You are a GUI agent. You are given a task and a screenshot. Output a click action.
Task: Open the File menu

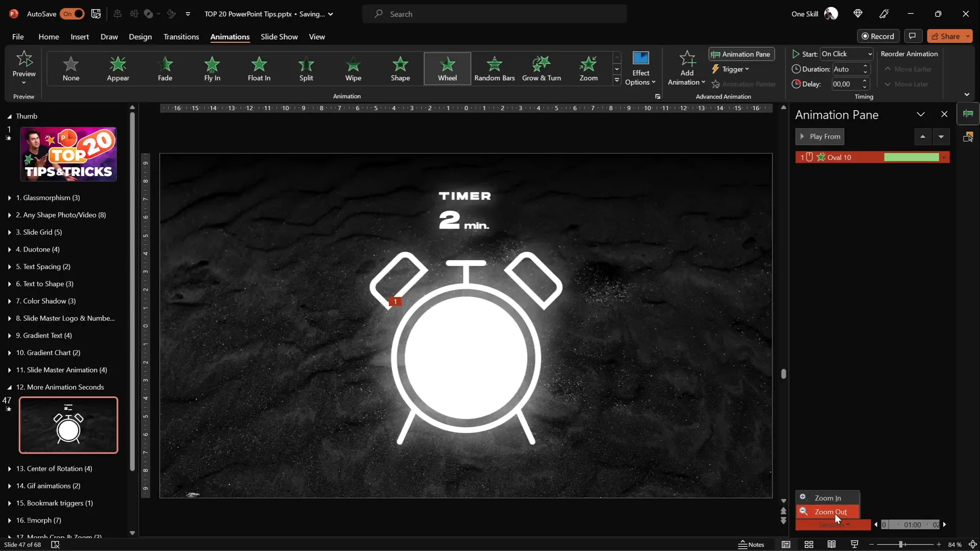(18, 37)
